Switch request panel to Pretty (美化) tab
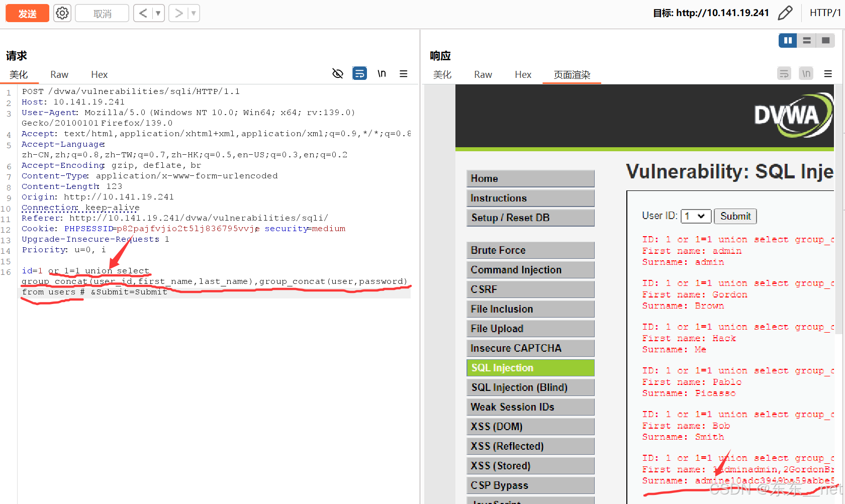The width and height of the screenshot is (845, 504). 19,74
